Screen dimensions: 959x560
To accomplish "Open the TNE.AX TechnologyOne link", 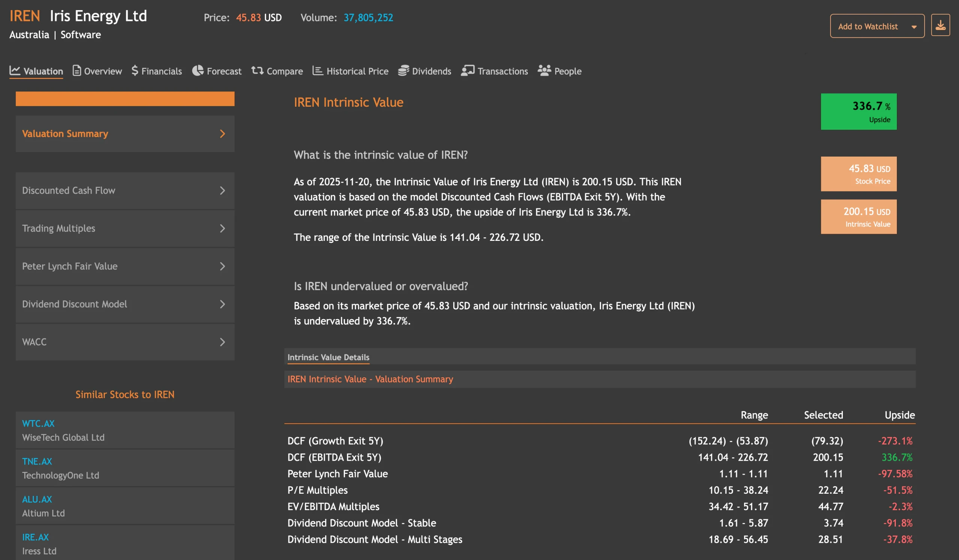I will (37, 461).
